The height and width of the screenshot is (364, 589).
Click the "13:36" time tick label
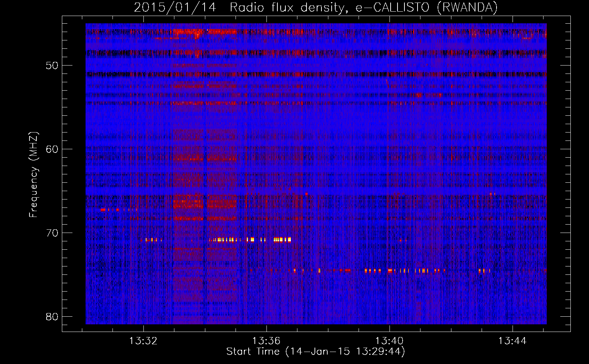[x=266, y=341]
